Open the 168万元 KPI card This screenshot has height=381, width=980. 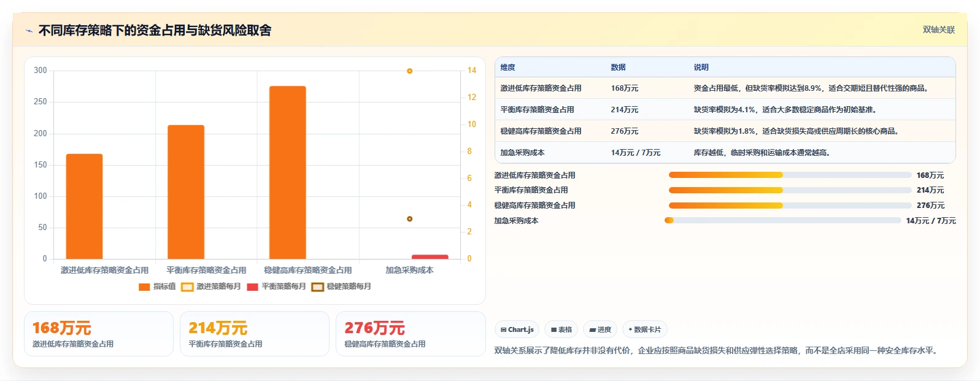(x=99, y=334)
